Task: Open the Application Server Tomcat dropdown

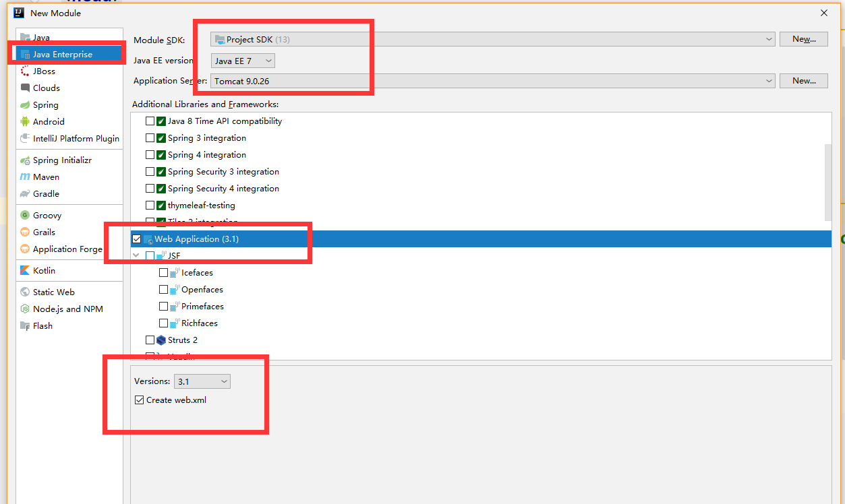Action: [493, 81]
